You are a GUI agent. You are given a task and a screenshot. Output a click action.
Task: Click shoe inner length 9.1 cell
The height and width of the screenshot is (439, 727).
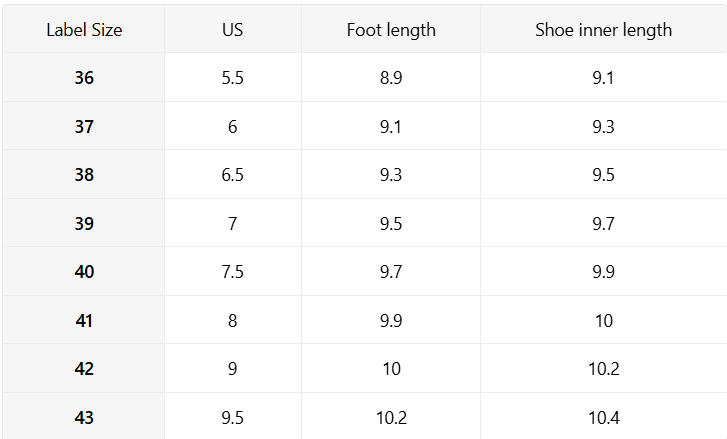coord(603,78)
